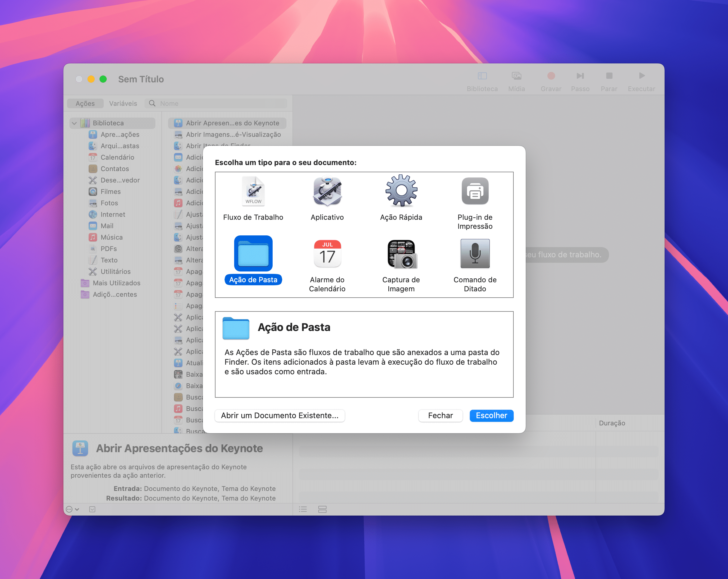Select the Filmes category
This screenshot has width=728, height=579.
pos(105,192)
